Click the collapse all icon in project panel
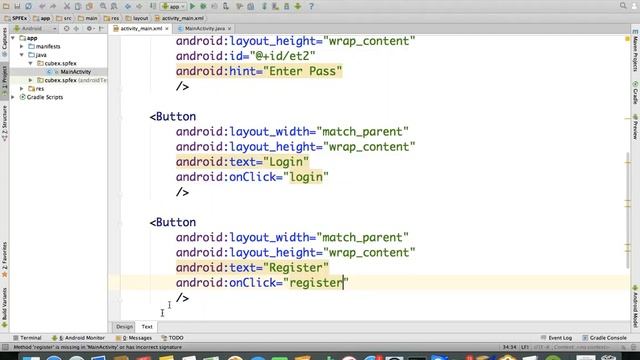The width and height of the screenshot is (640, 360). pos(76,29)
